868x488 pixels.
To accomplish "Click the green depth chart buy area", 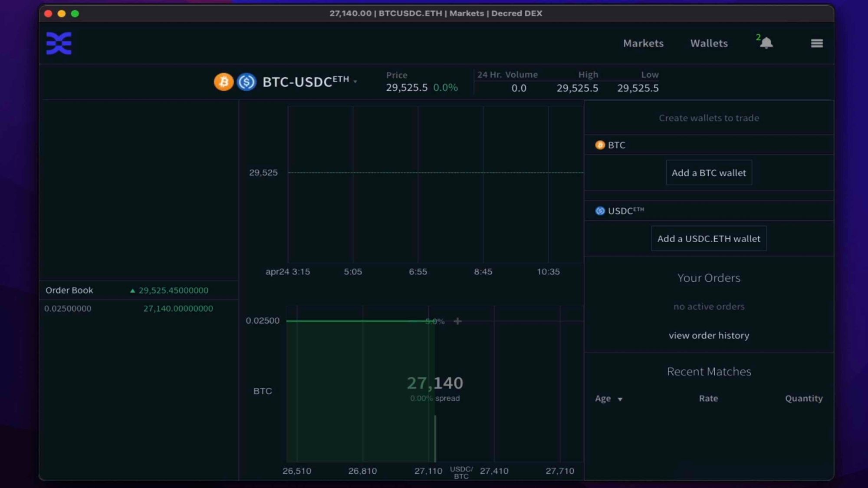I will click(x=360, y=391).
